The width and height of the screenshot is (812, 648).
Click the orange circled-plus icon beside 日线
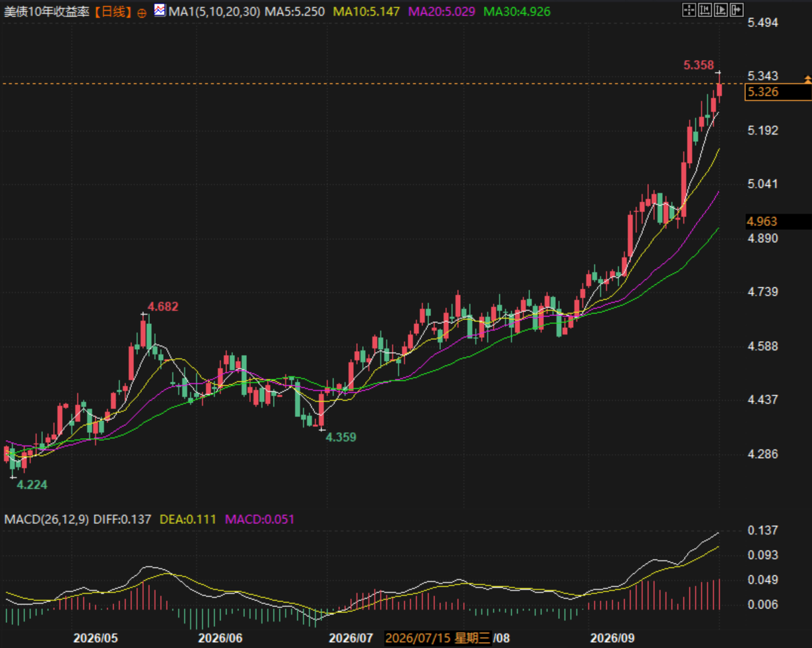(142, 13)
